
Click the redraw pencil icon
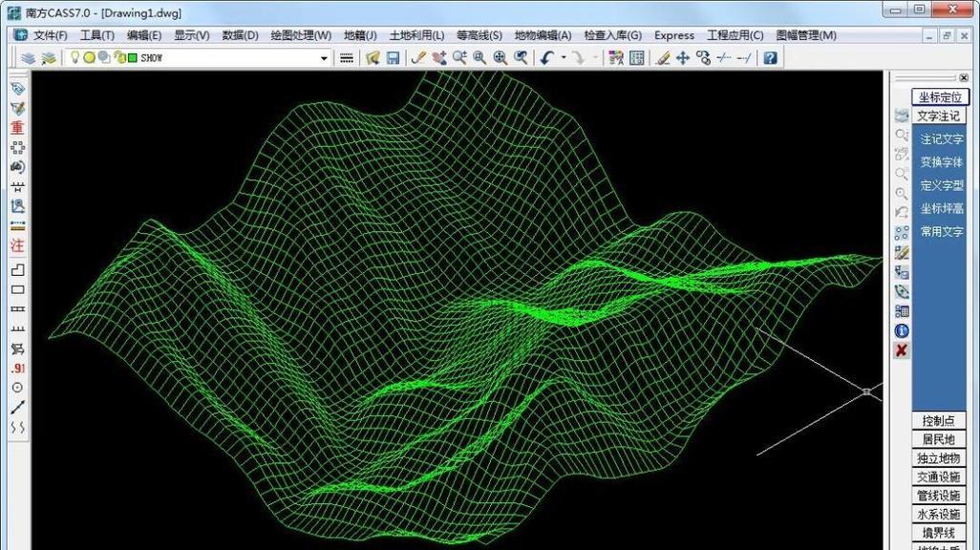tap(418, 58)
